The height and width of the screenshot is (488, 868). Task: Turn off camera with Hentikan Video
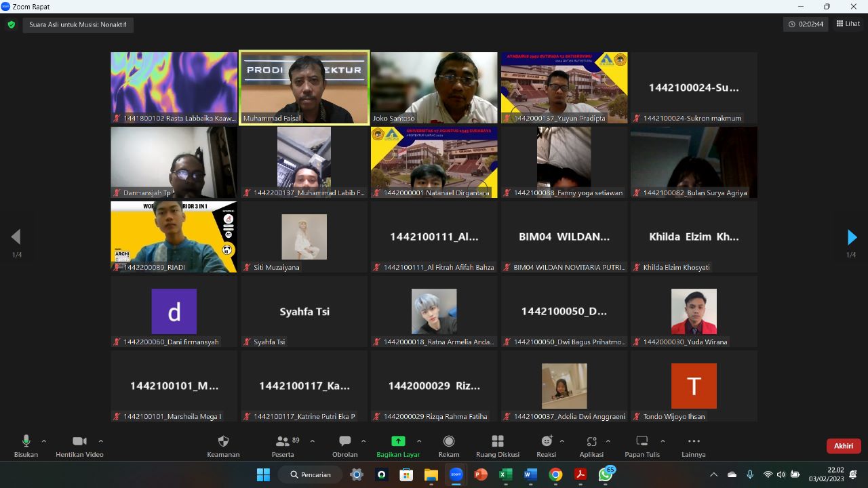79,442
